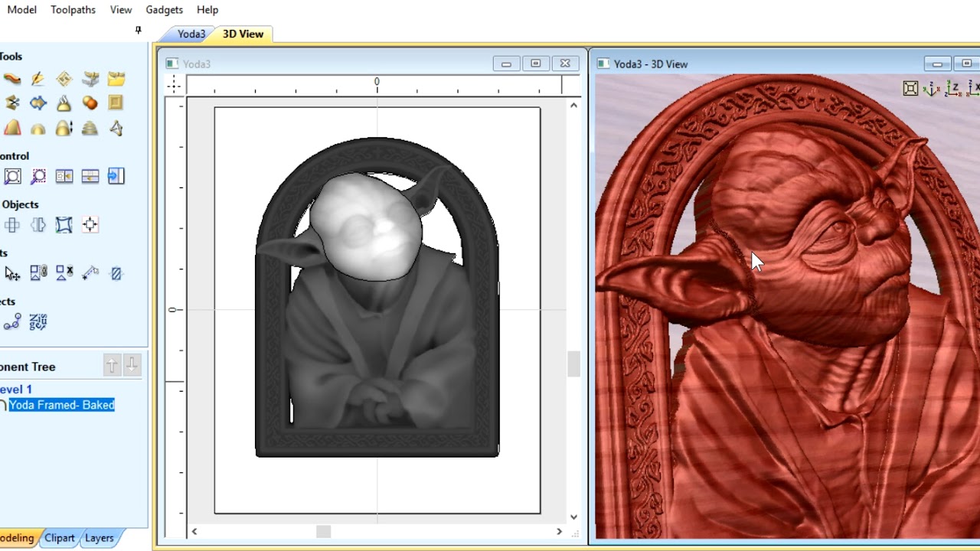
Task: Toggle the panel auto-hide pin
Action: pos(138,31)
